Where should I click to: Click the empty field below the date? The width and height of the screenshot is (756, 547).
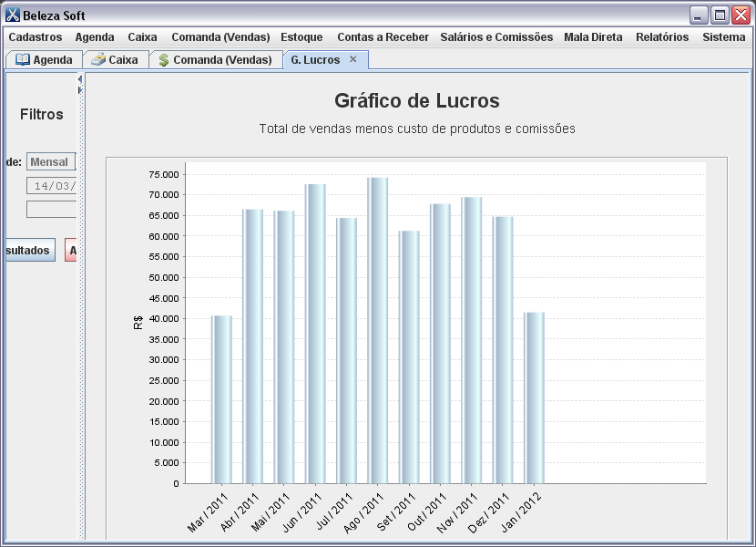click(51, 209)
